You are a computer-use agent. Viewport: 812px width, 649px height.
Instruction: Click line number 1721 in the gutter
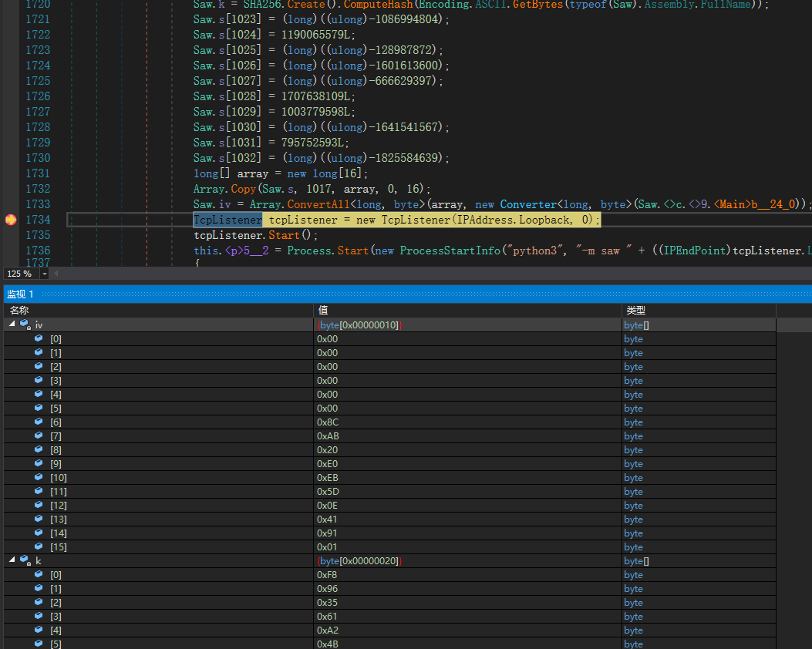pos(38,19)
